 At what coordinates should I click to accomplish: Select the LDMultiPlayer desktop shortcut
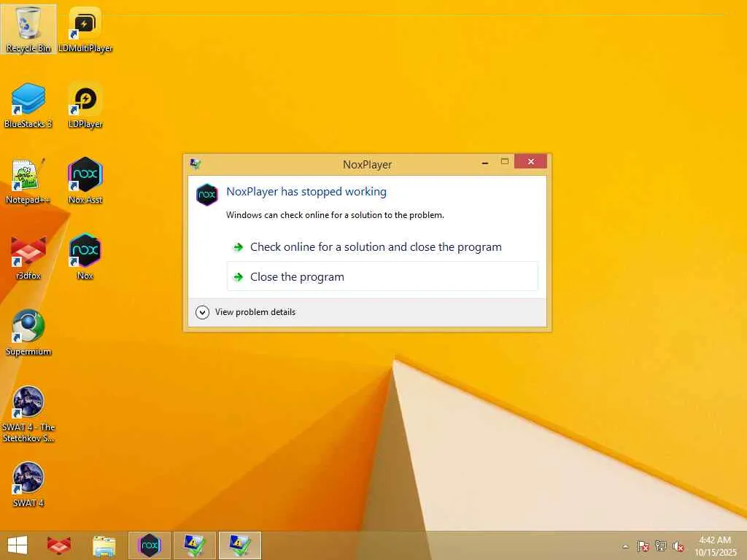point(85,28)
